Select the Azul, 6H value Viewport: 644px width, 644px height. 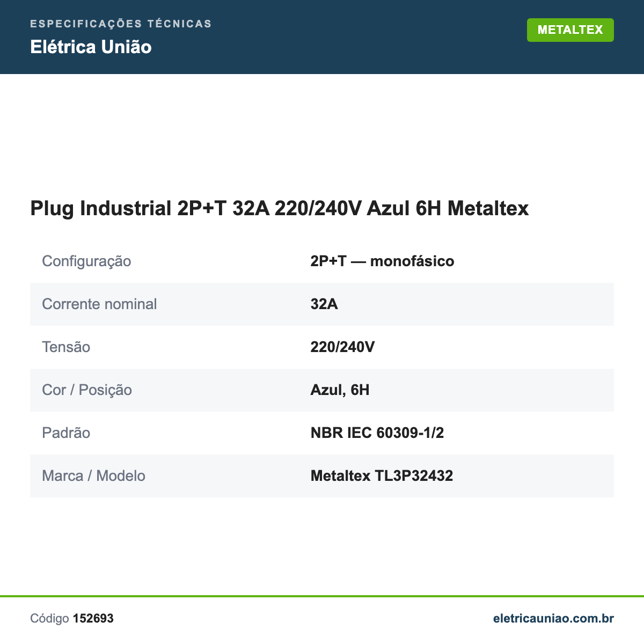[x=340, y=390]
